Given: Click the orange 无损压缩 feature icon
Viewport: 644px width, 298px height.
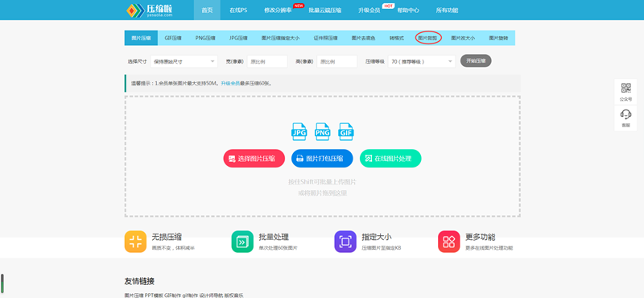Looking at the screenshot, I should [x=135, y=242].
